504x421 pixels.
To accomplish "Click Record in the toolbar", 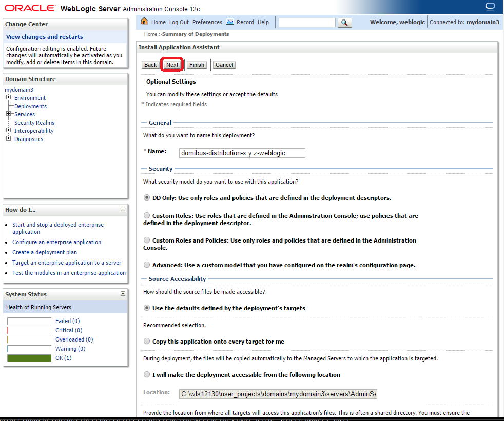I will pos(245,22).
